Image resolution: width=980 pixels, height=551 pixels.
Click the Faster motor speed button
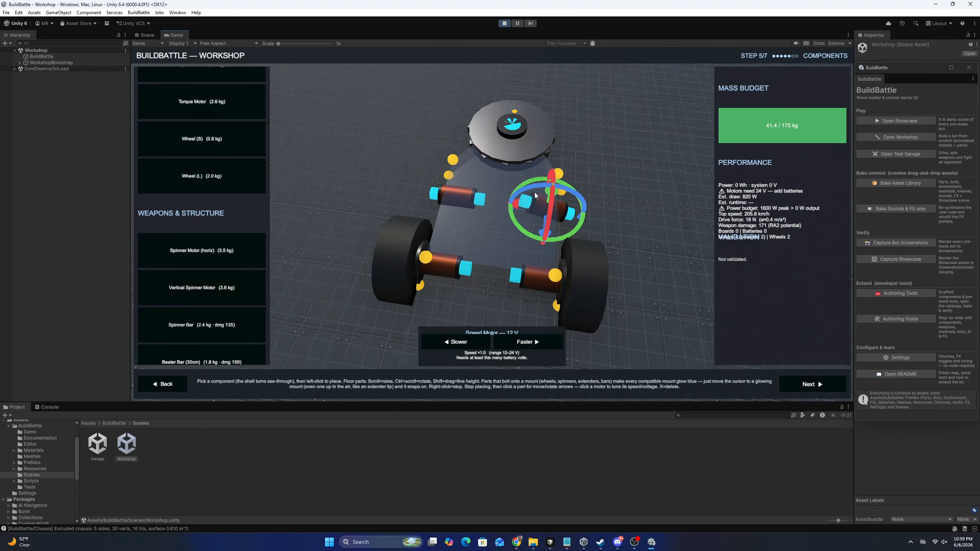(x=528, y=342)
